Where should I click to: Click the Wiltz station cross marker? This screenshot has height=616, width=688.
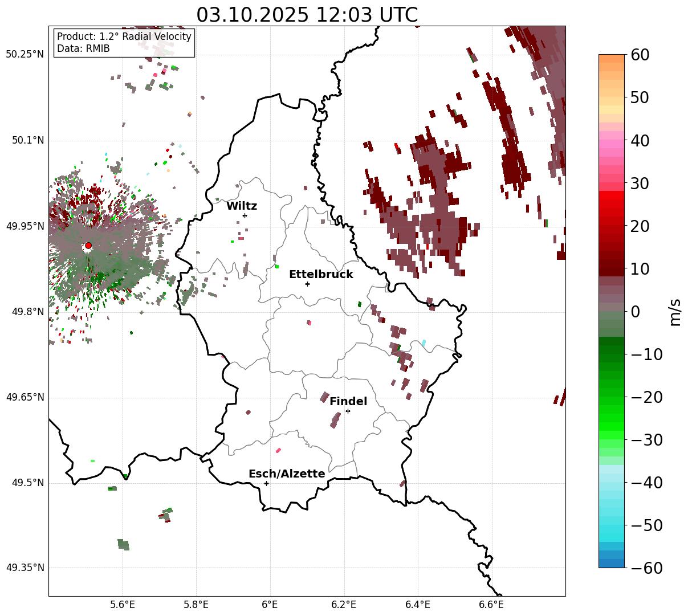pyautogui.click(x=245, y=215)
